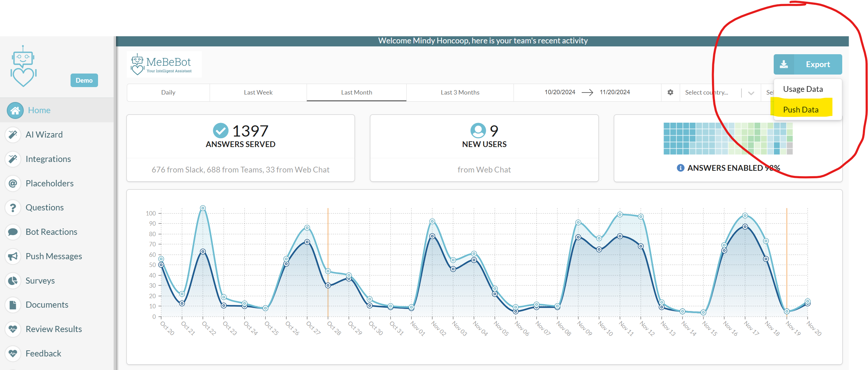The image size is (868, 370).
Task: Open Documents file icon in sidebar
Action: [x=13, y=305]
